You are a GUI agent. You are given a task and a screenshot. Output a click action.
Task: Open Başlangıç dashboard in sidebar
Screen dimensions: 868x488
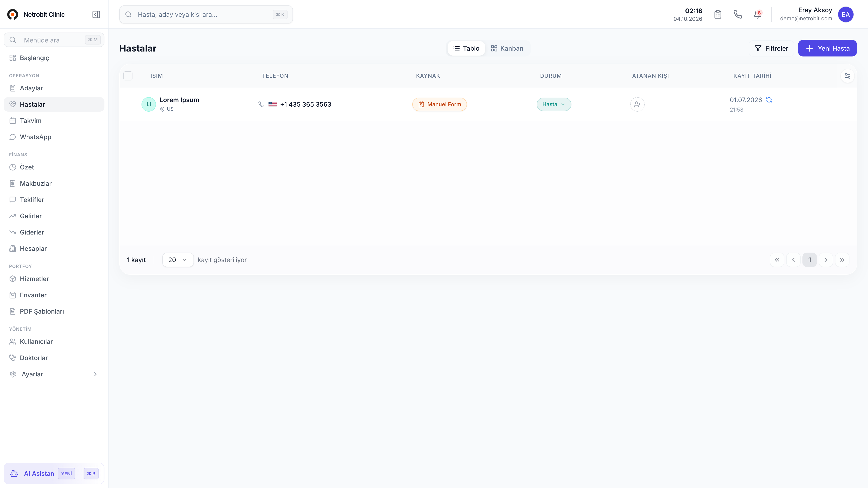(x=54, y=58)
